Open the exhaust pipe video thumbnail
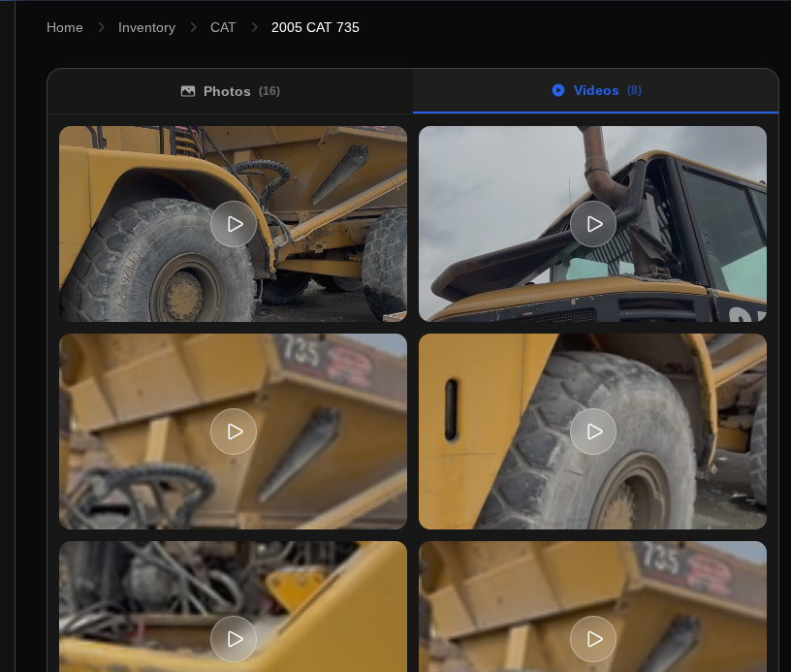The image size is (791, 672). [592, 224]
